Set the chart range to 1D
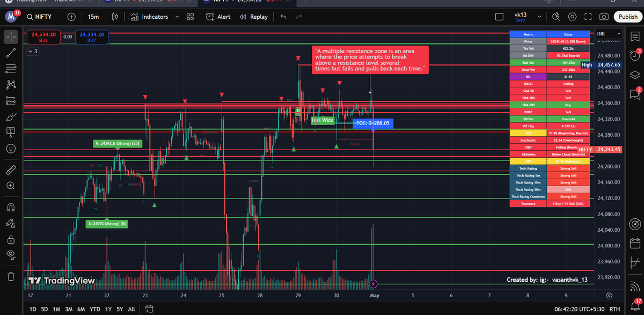The width and height of the screenshot is (644, 315). 33,309
